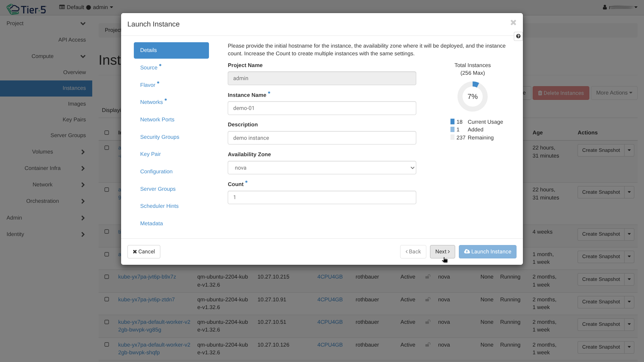Toggle the select-all instances checkbox

coord(107,133)
